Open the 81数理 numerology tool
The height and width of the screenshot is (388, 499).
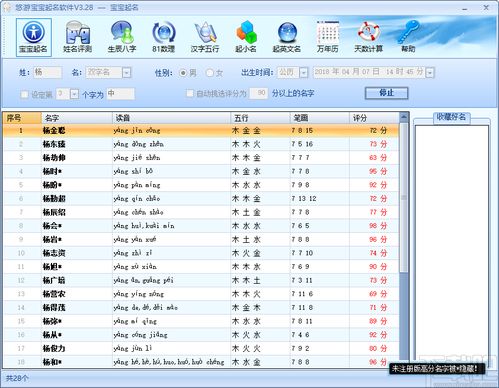tap(163, 37)
